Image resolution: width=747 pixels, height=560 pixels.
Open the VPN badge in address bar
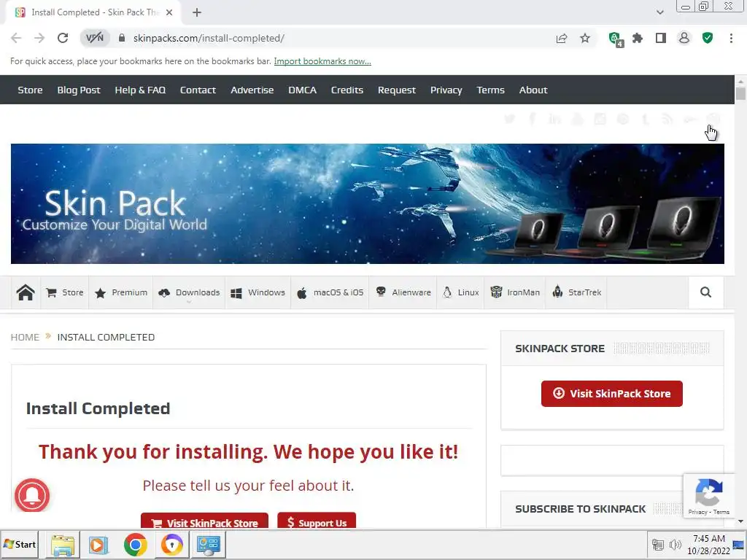(x=95, y=38)
